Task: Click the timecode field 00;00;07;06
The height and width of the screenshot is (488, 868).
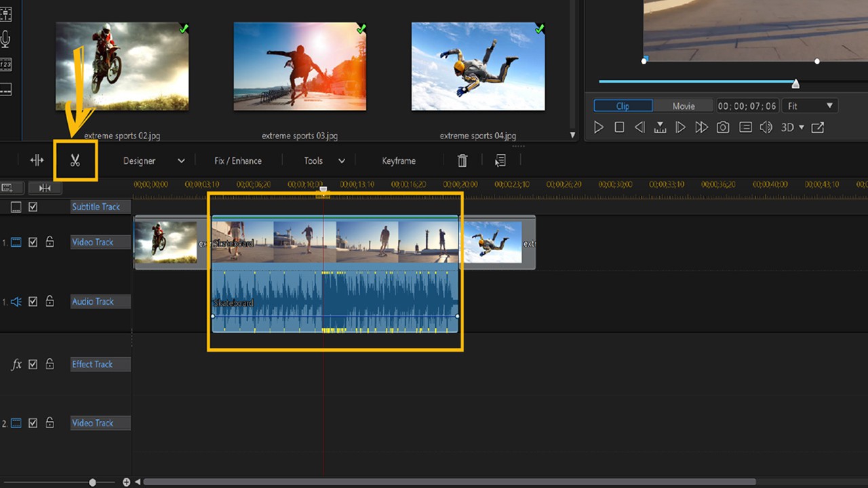Action: coord(747,106)
